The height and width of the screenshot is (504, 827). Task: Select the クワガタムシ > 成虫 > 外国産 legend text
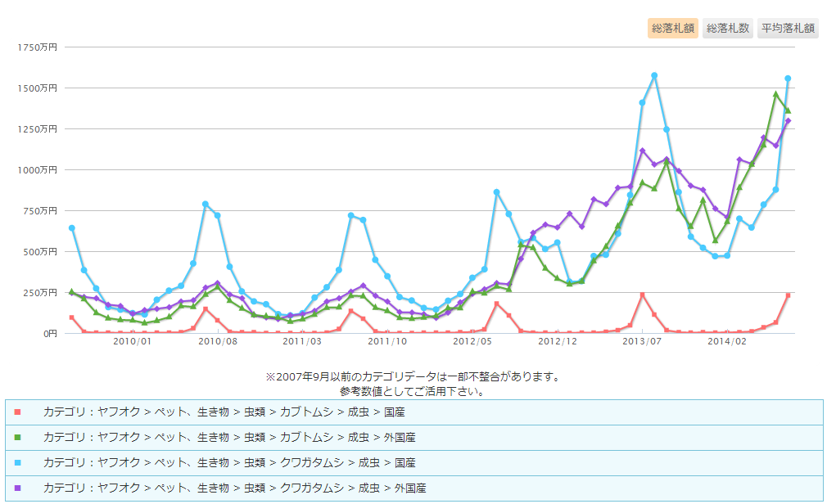coord(235,488)
